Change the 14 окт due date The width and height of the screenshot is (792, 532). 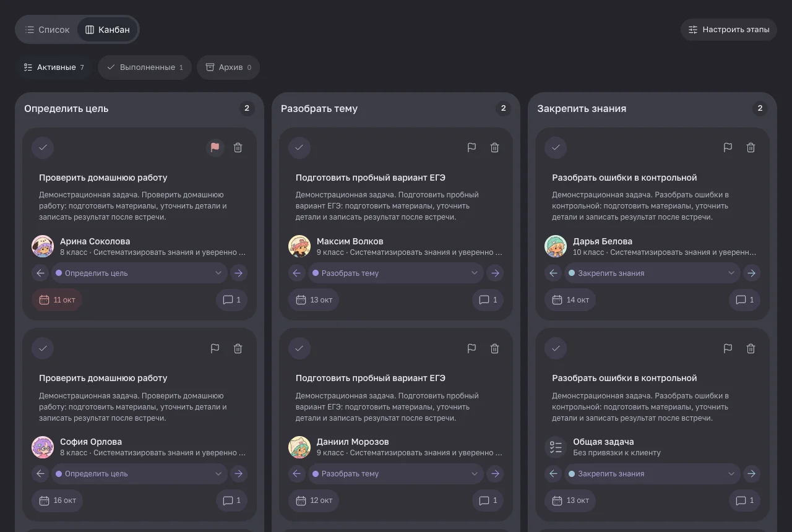tap(570, 300)
